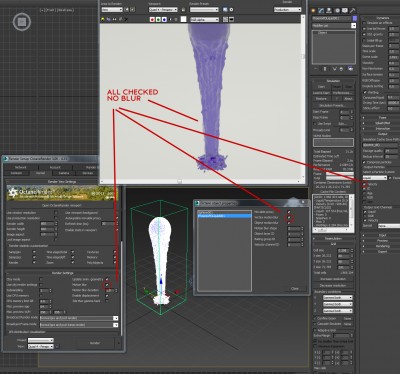This screenshot has height=374, width=400.
Task: Click the white background color swatch
Action: (183, 19)
